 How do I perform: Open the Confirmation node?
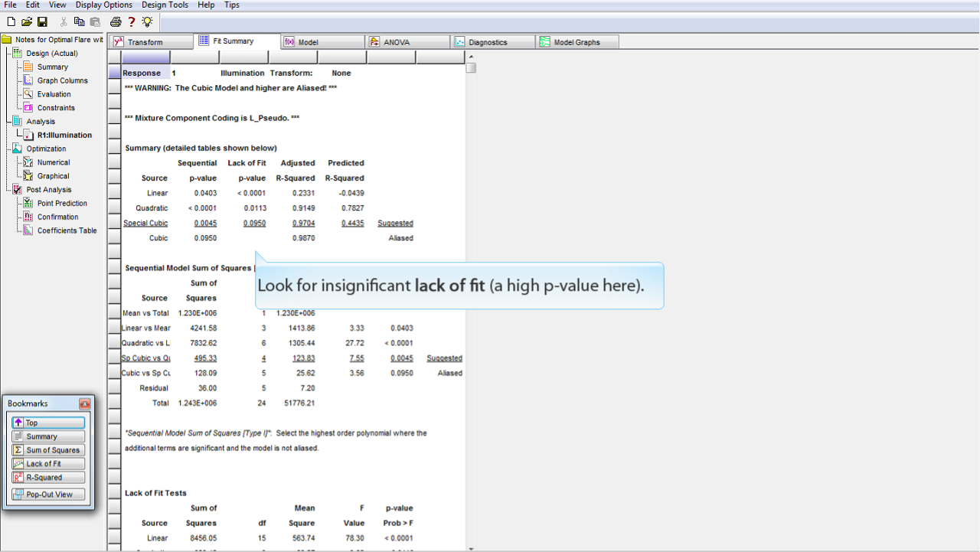click(x=51, y=217)
